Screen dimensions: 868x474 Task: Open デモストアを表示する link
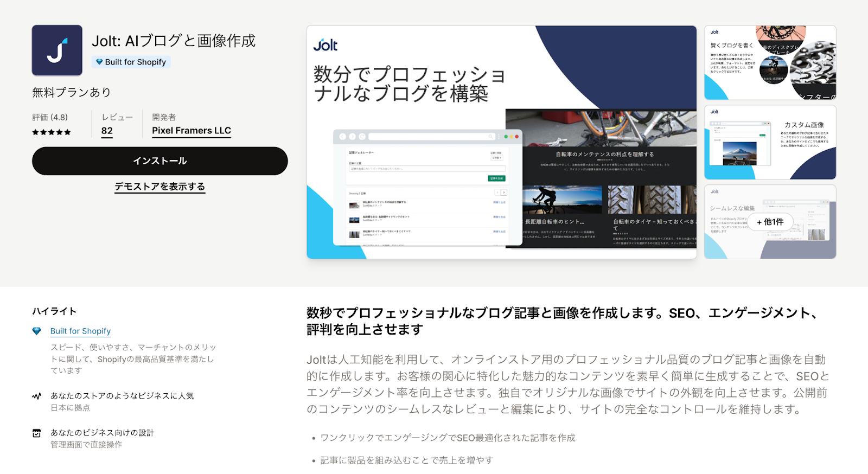pos(159,187)
